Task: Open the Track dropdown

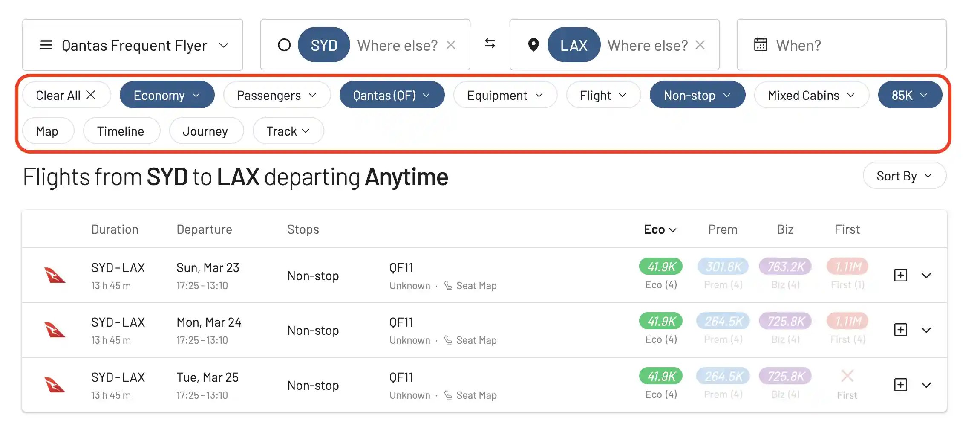Action: pyautogui.click(x=288, y=131)
